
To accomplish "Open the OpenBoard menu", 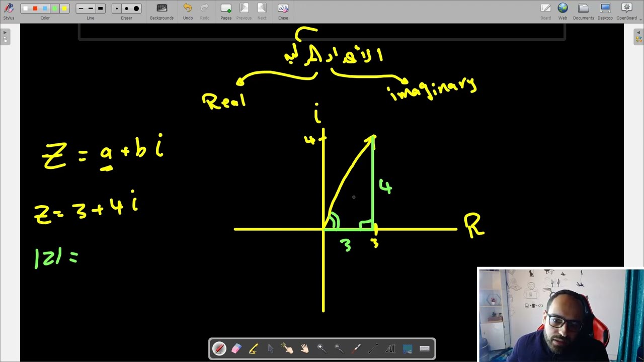I will coord(627,11).
